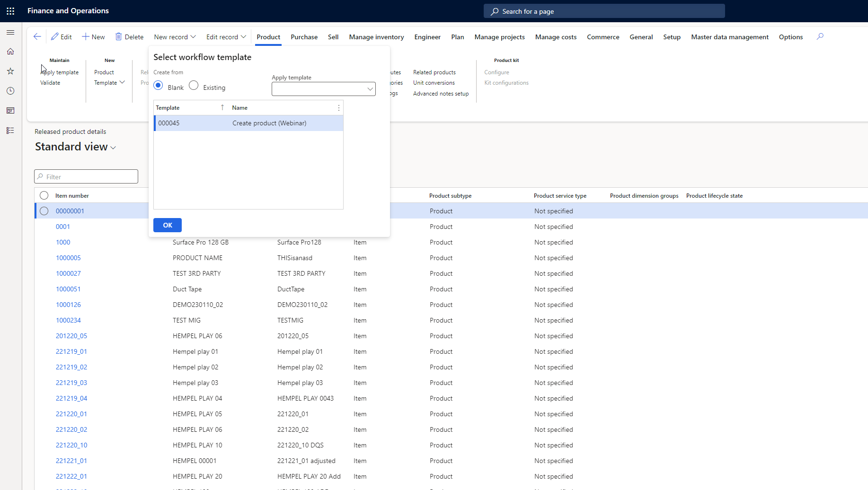Open the Sell tab
Screen dimensions: 868x490
[333, 37]
